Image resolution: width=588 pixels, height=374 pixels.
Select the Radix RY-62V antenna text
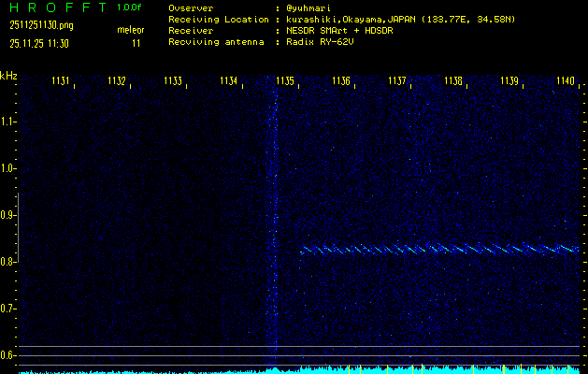(318, 42)
